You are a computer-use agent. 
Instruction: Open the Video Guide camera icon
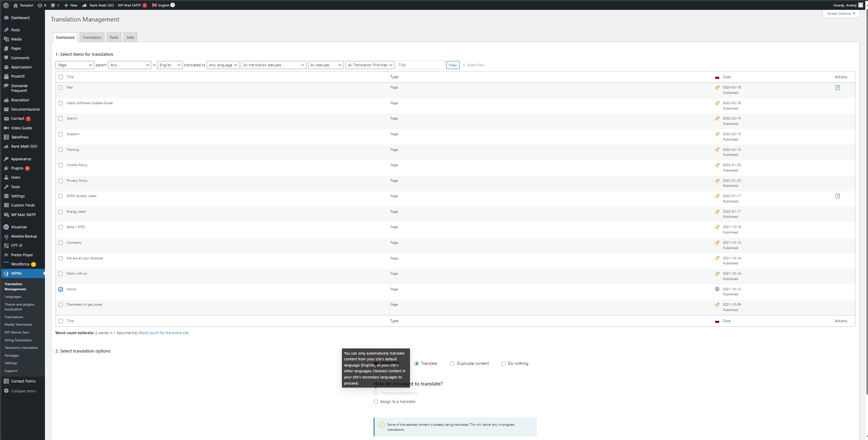tap(6, 128)
